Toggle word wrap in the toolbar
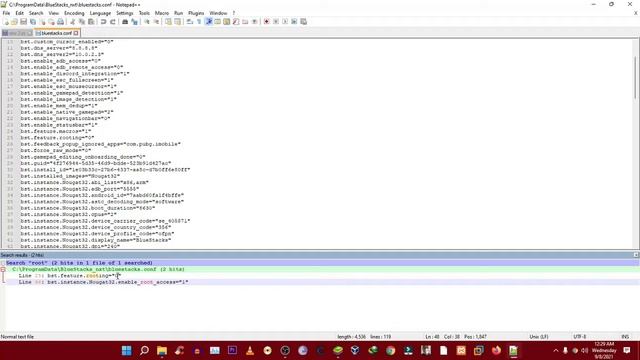The height and width of the screenshot is (360, 640). 190,22
